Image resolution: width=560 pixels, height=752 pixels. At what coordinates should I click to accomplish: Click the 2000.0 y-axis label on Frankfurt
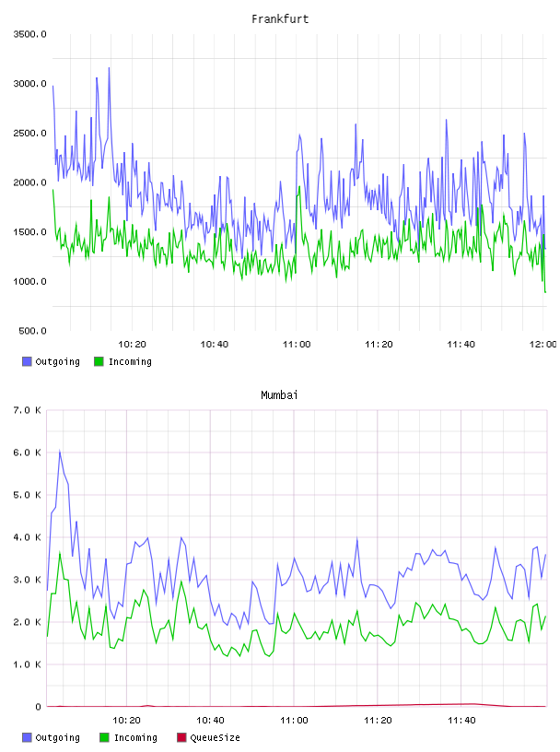(29, 182)
